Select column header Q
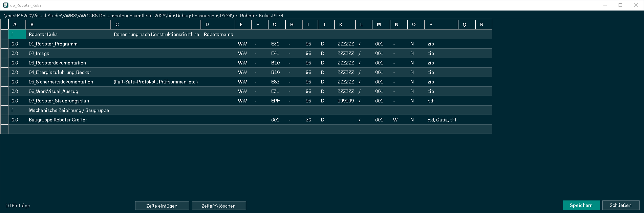The height and width of the screenshot is (213, 644). 467,24
